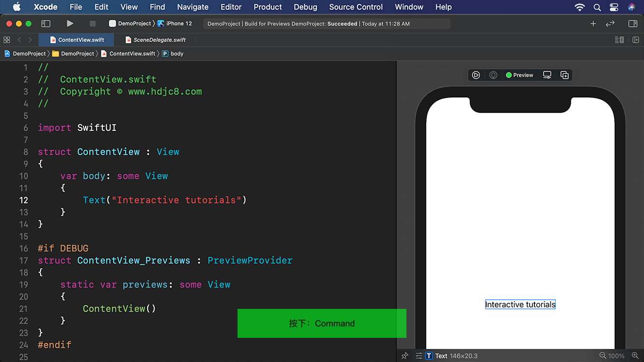Viewport: 644px width, 362px height.
Task: Toggle the Inspectors panel in the toolbar
Action: (633, 24)
